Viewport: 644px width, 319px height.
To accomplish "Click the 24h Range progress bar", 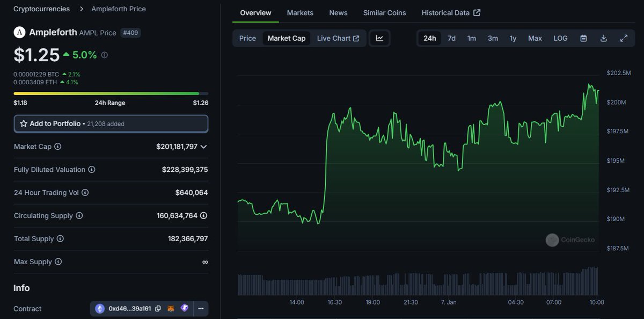I will 111,93.
